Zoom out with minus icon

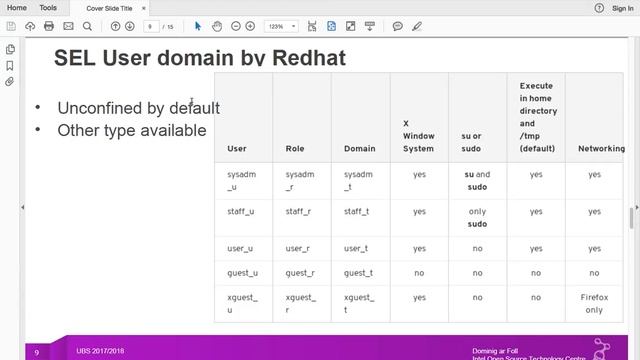236,27
